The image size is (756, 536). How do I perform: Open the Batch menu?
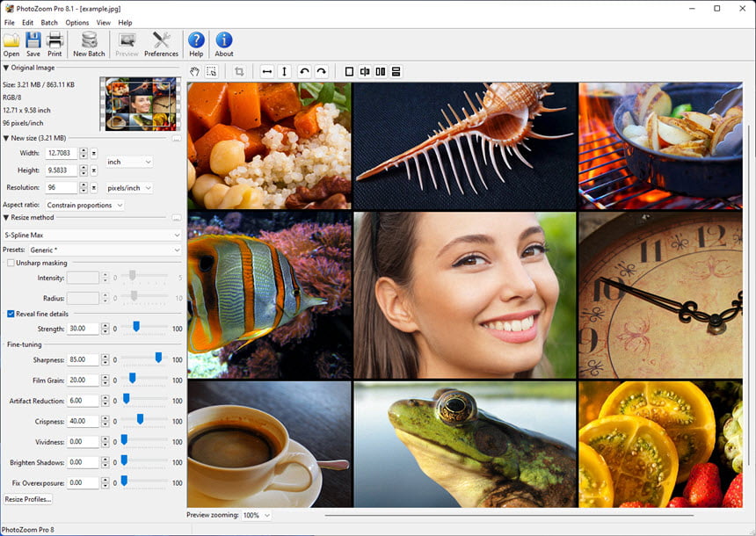click(49, 23)
